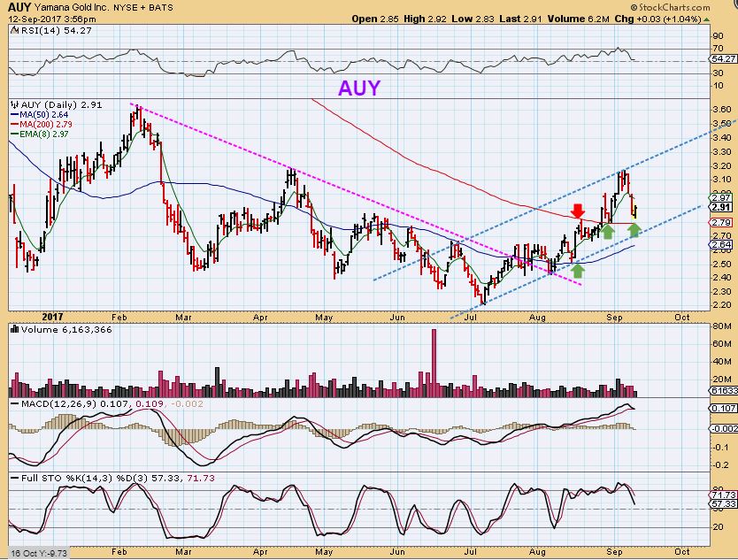Click the 'Yamana Gold Inc.' company name
This screenshot has width=738, height=560.
click(71, 8)
